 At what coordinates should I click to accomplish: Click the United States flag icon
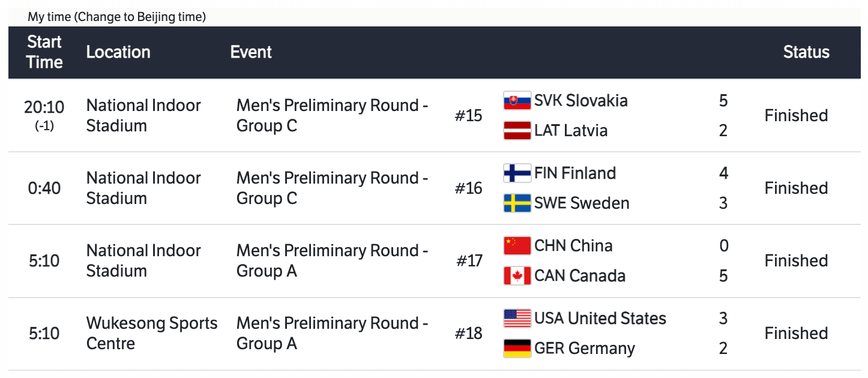click(517, 319)
